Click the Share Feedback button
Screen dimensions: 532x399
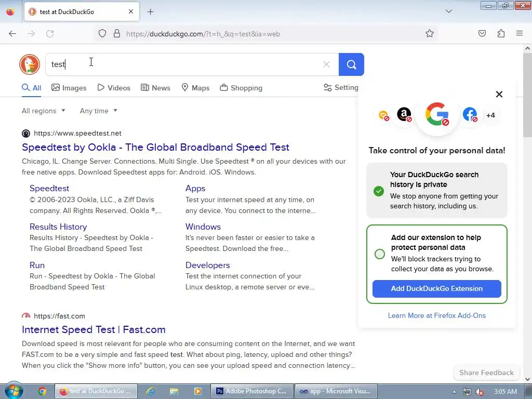coord(486,373)
